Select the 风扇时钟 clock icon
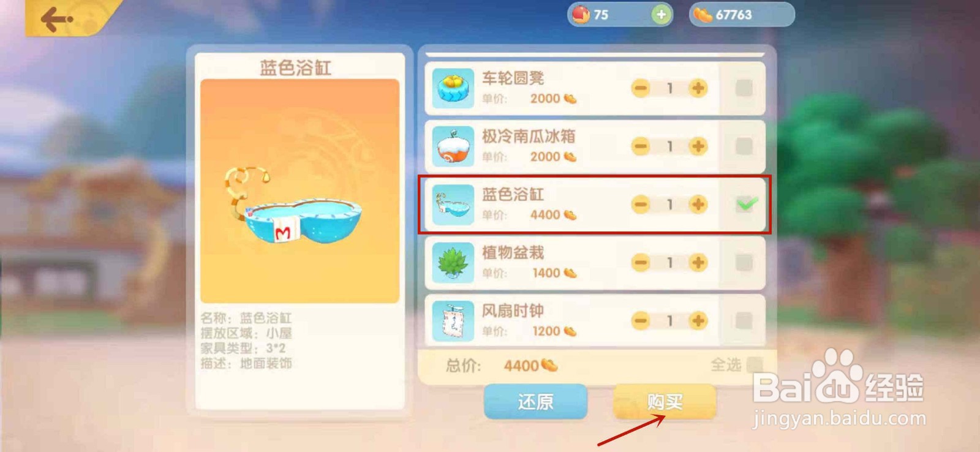The image size is (980, 452). point(453,321)
